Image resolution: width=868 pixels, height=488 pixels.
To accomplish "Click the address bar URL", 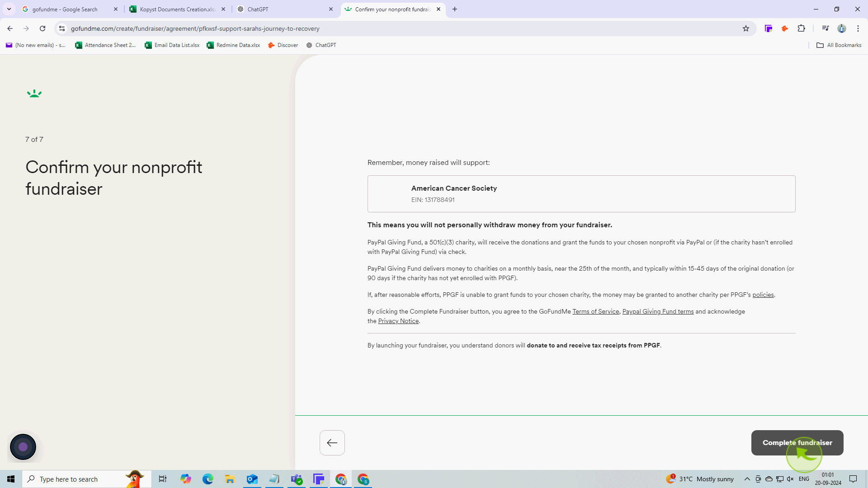I will pyautogui.click(x=195, y=28).
